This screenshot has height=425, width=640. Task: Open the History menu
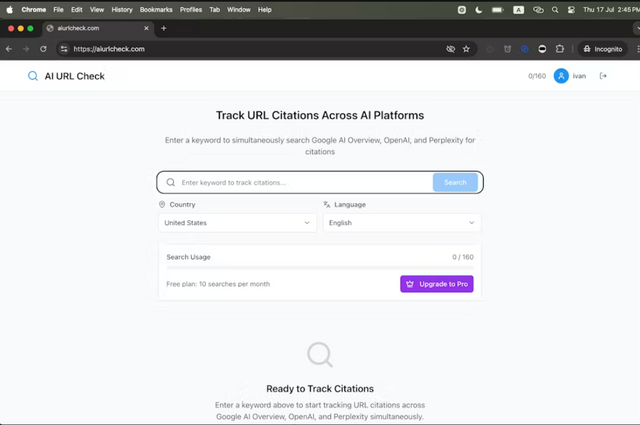point(122,9)
